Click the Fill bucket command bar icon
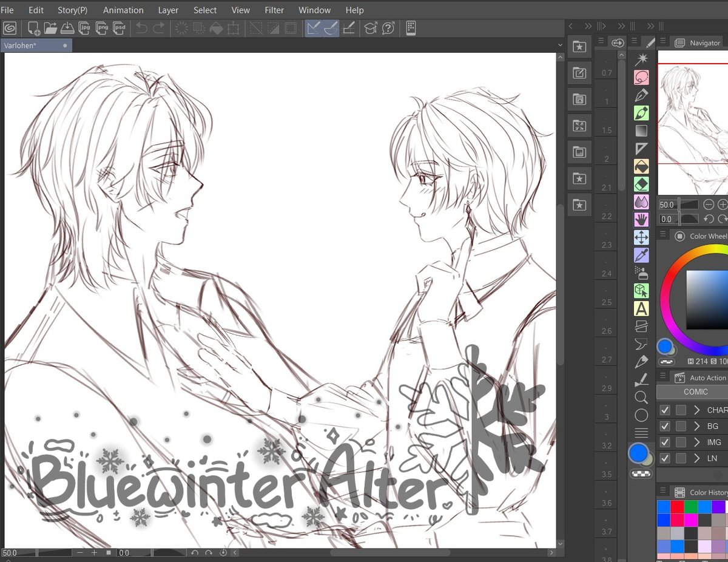The height and width of the screenshot is (562, 728). click(x=215, y=28)
